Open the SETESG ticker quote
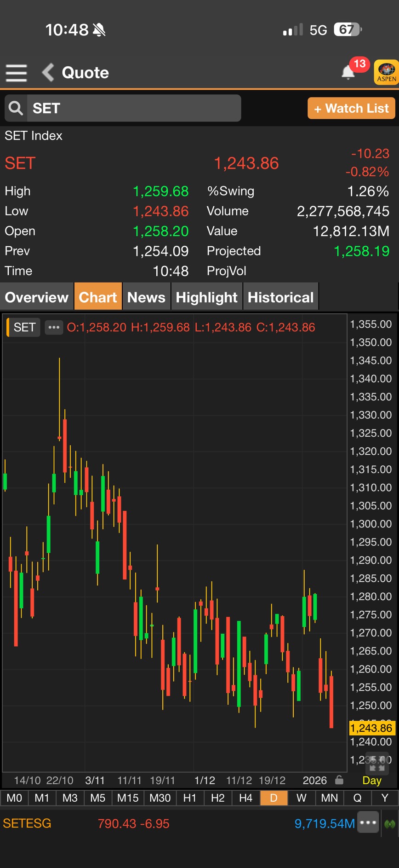Image resolution: width=399 pixels, height=868 pixels. 28,823
